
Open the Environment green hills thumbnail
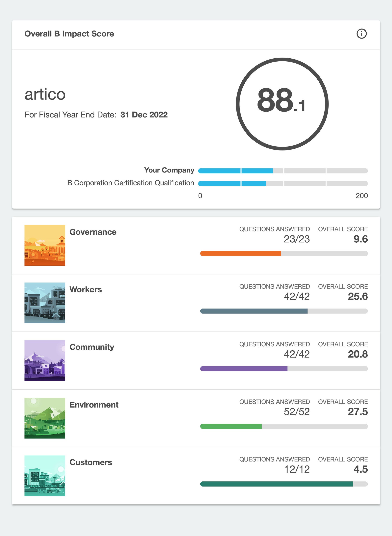pyautogui.click(x=45, y=418)
